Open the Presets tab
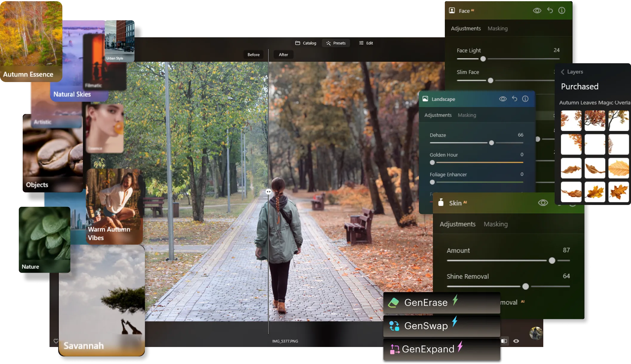Image resolution: width=631 pixels, height=364 pixels. (336, 43)
